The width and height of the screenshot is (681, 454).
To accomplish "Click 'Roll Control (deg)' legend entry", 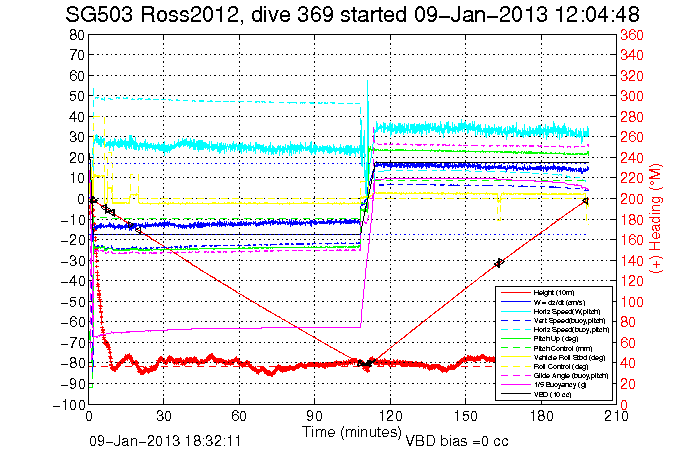I will (561, 367).
